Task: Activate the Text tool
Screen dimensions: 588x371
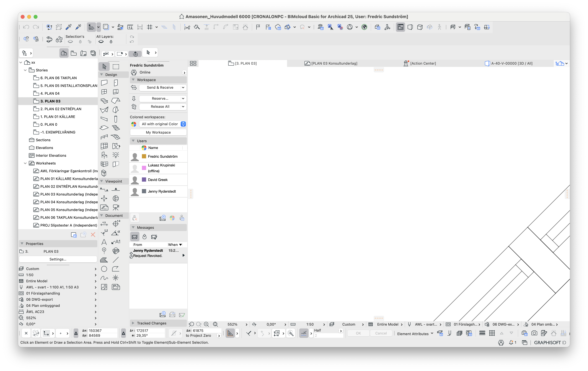Action: [x=104, y=242]
